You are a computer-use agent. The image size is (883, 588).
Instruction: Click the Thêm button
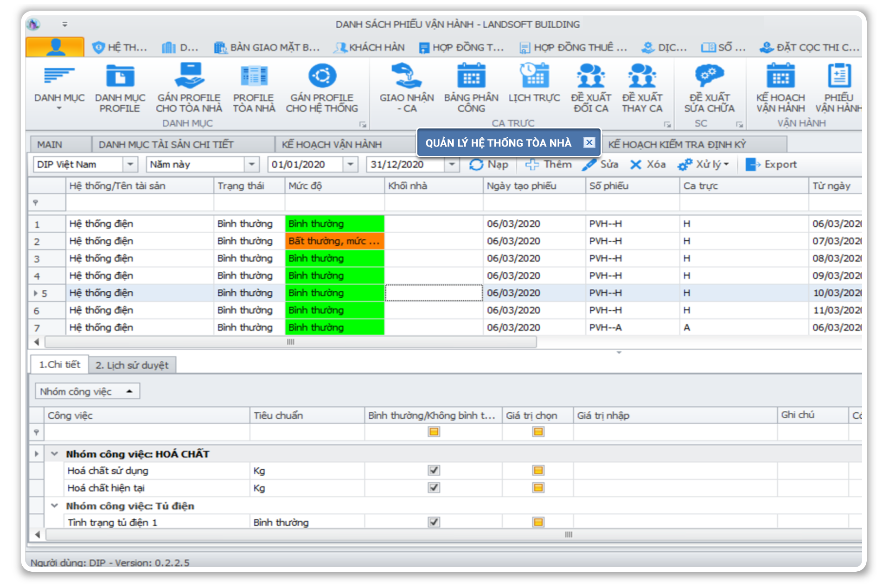point(549,165)
